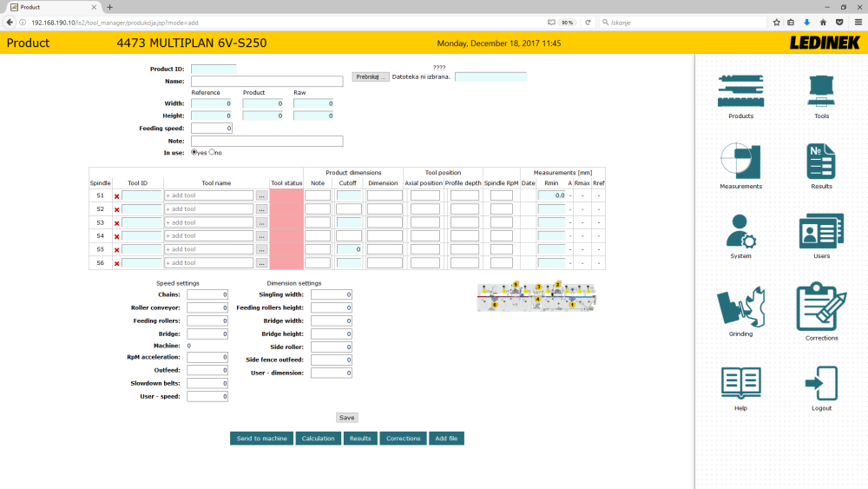Go to browser home icon
Image resolution: width=868 pixels, height=489 pixels.
click(x=823, y=23)
